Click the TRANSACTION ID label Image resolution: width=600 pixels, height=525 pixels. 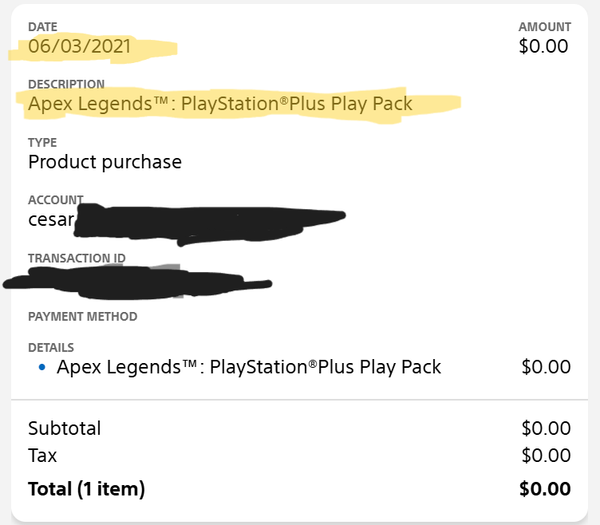click(77, 258)
